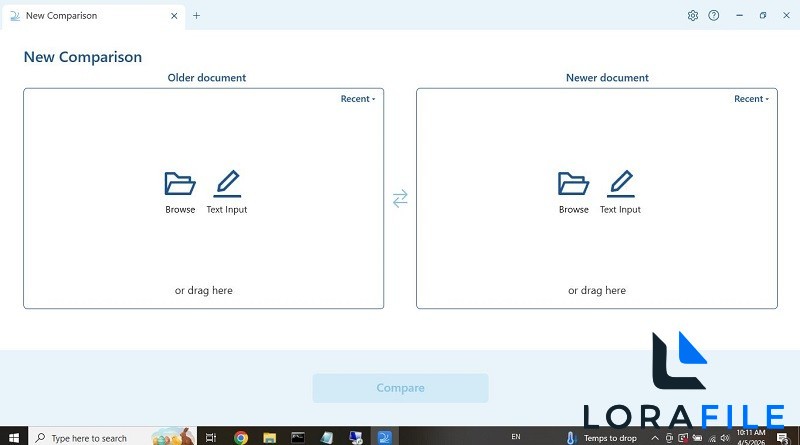
Task: Minimize the comparison window
Action: tap(739, 15)
